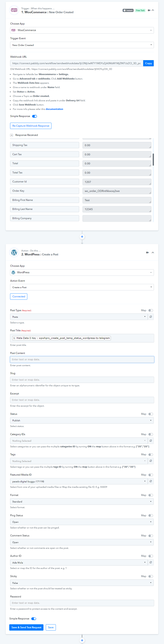164x644 pixels.
Task: Click the Slug input field
Action: [82, 380]
